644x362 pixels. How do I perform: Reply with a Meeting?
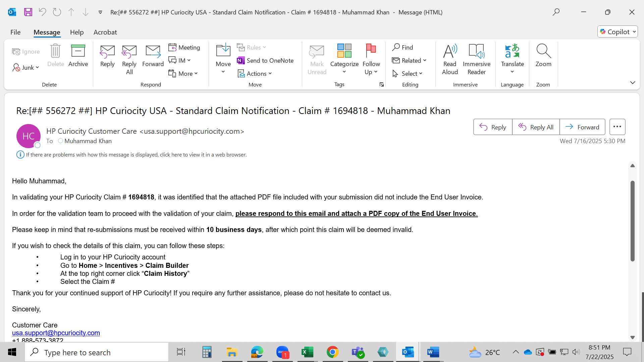coord(184,47)
